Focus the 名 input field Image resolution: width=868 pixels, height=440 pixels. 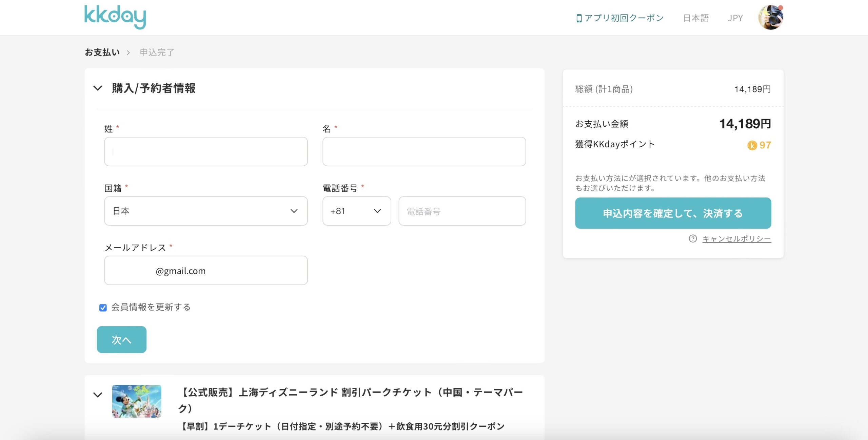click(424, 151)
